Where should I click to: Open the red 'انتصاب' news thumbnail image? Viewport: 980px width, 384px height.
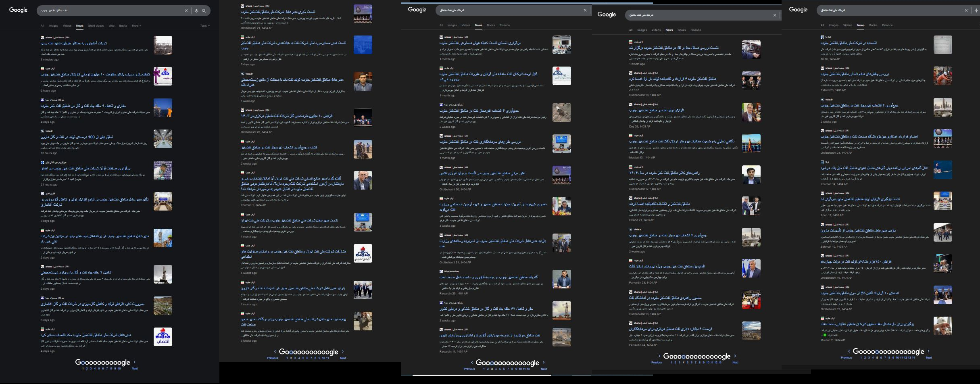(x=163, y=337)
